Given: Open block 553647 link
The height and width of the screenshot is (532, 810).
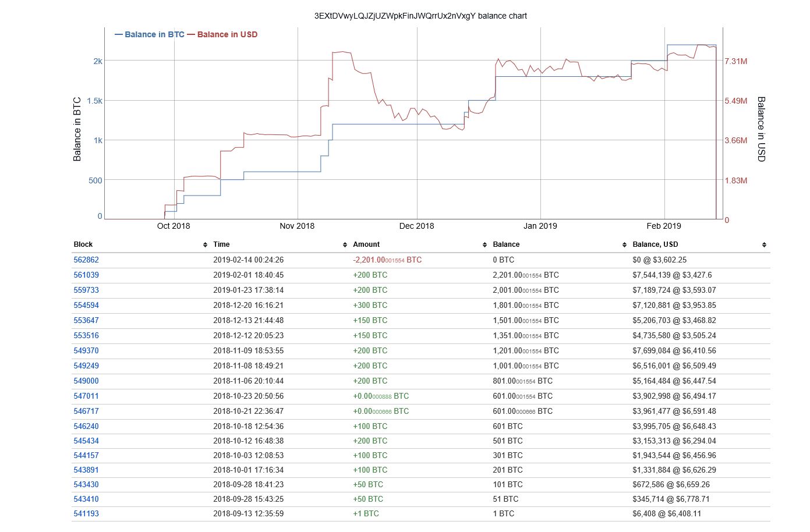Looking at the screenshot, I should tap(86, 320).
